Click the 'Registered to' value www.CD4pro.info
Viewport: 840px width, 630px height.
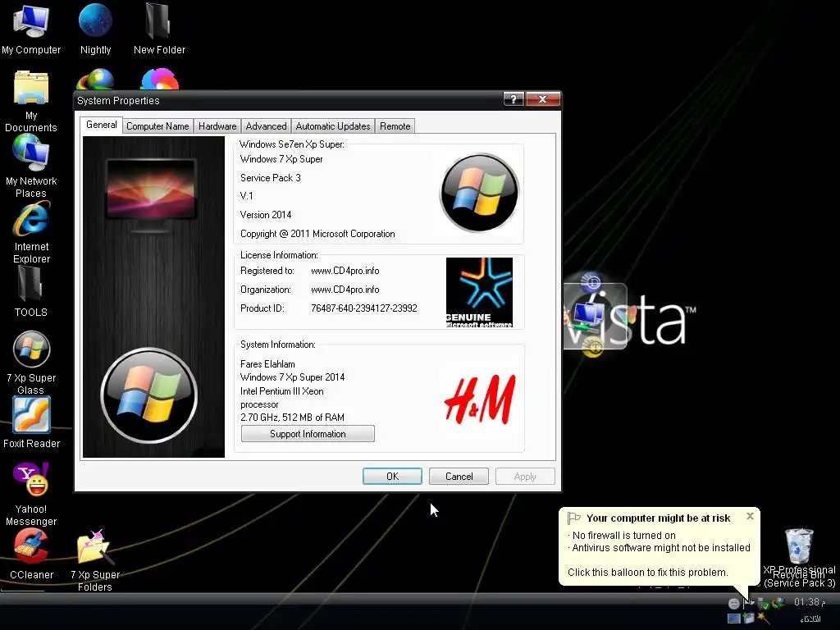click(x=345, y=271)
